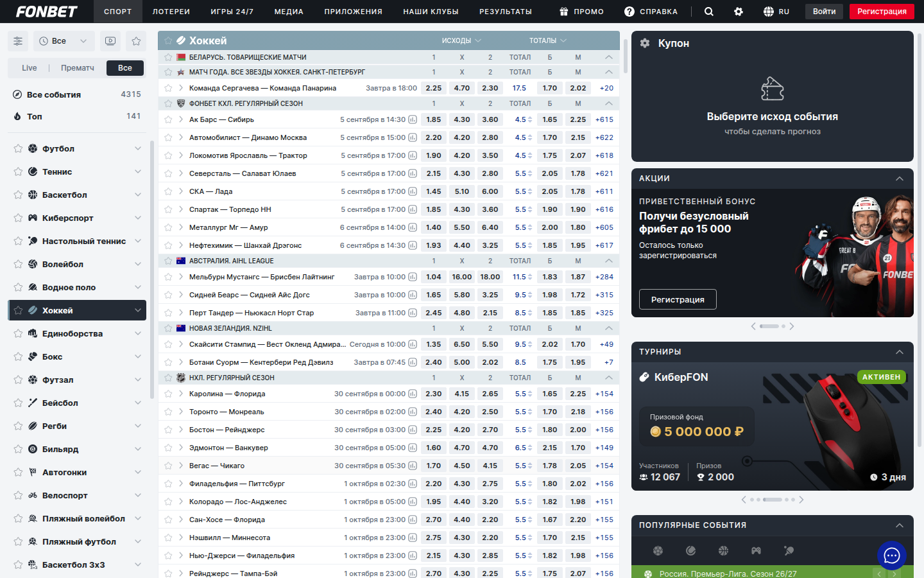This screenshot has width=924, height=578.
Task: Open the filter sliders icon in sidebar
Action: pyautogui.click(x=18, y=41)
